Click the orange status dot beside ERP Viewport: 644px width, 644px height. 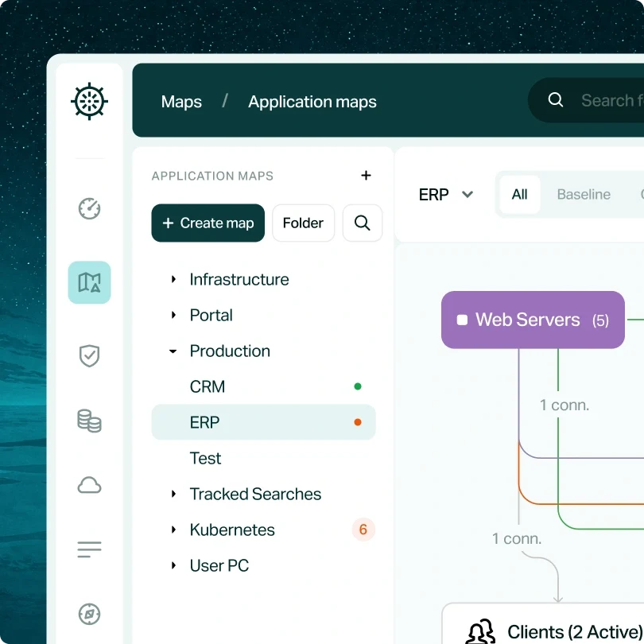tap(358, 422)
